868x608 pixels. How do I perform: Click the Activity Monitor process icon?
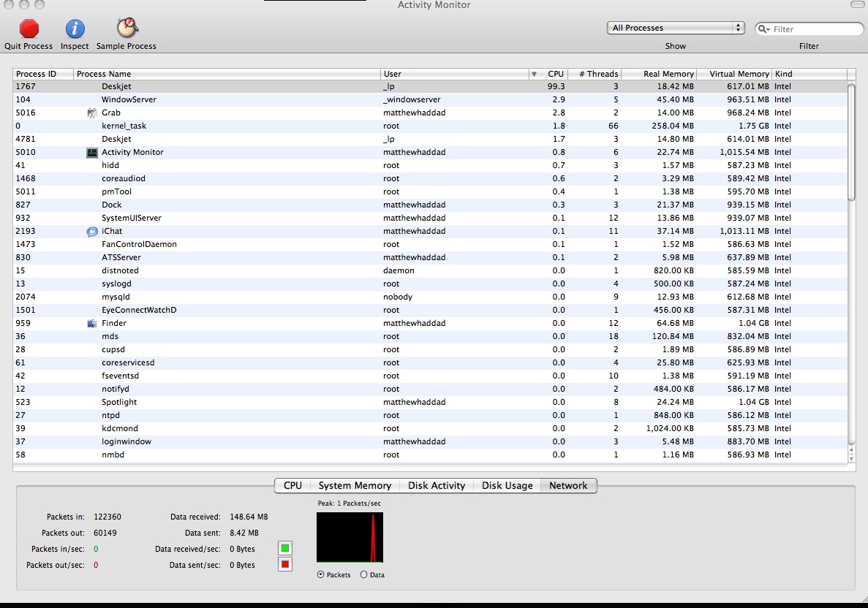[92, 152]
